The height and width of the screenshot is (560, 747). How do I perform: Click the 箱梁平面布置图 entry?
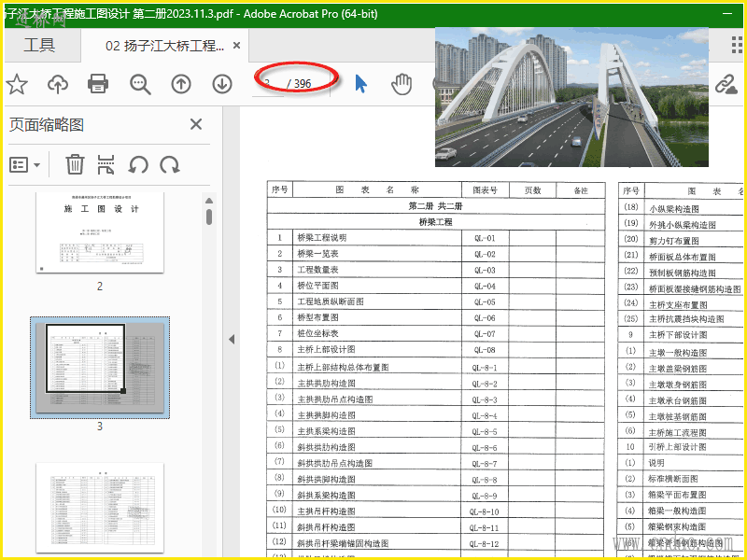[677, 495]
